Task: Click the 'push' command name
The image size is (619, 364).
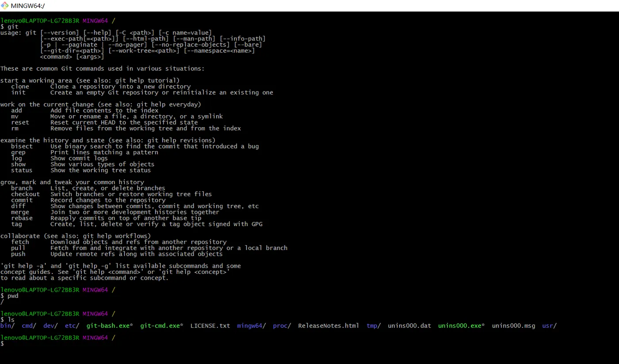Action: click(x=18, y=254)
